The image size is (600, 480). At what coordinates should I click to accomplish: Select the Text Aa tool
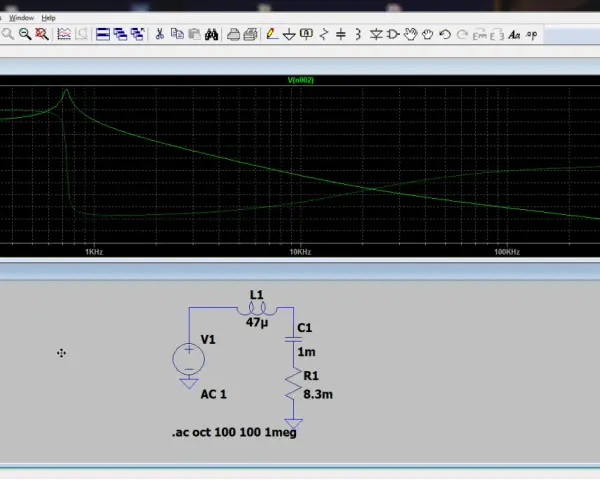coord(514,35)
